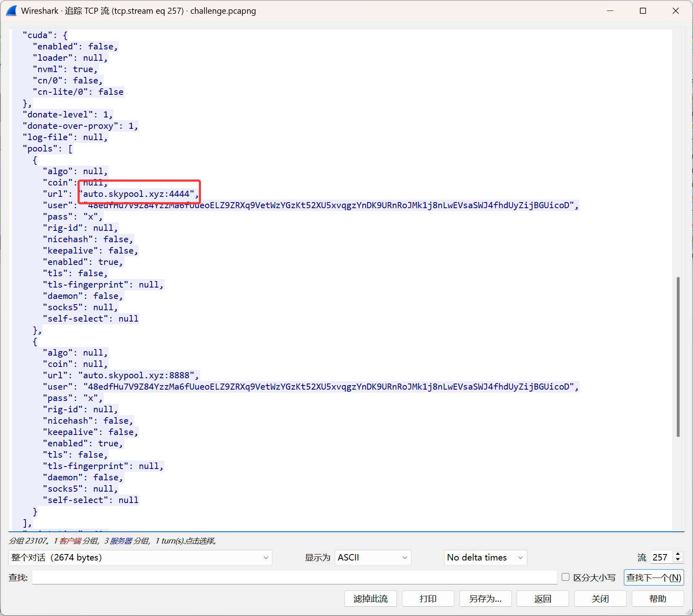Decrease the stream number with the down arrow
The image size is (693, 616).
678,561
